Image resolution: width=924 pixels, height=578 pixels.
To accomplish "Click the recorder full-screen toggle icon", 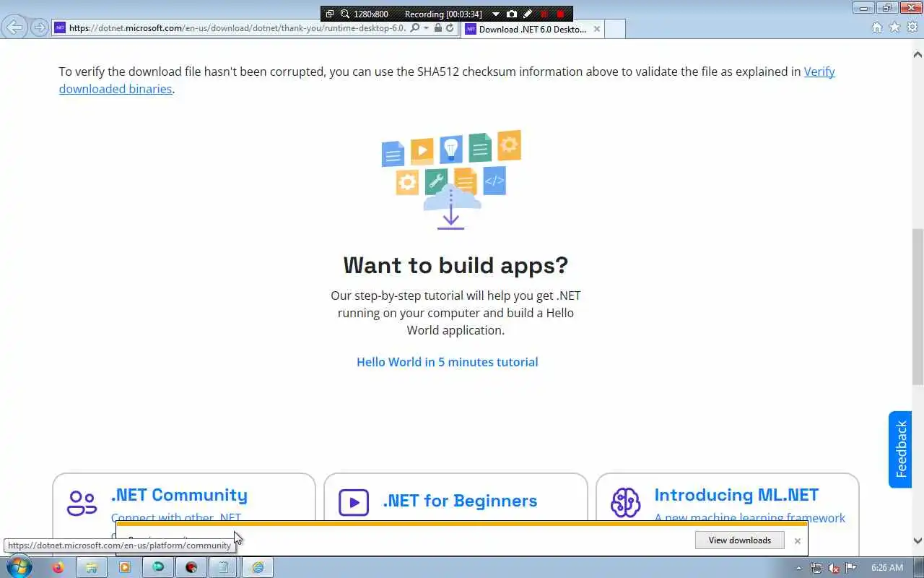I will [330, 14].
